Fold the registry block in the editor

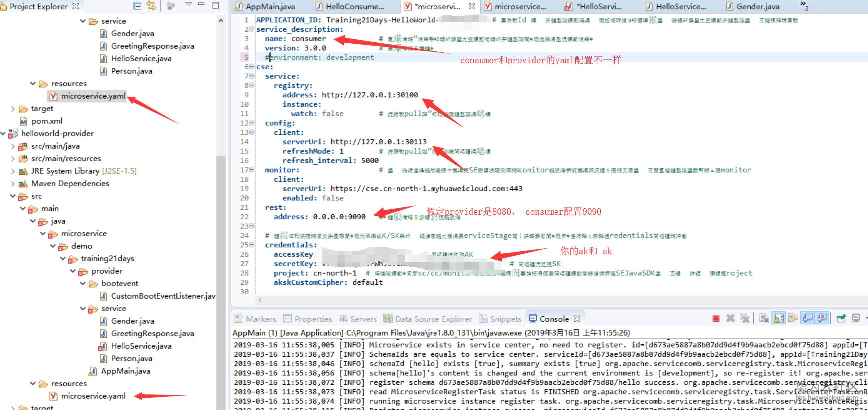click(251, 85)
